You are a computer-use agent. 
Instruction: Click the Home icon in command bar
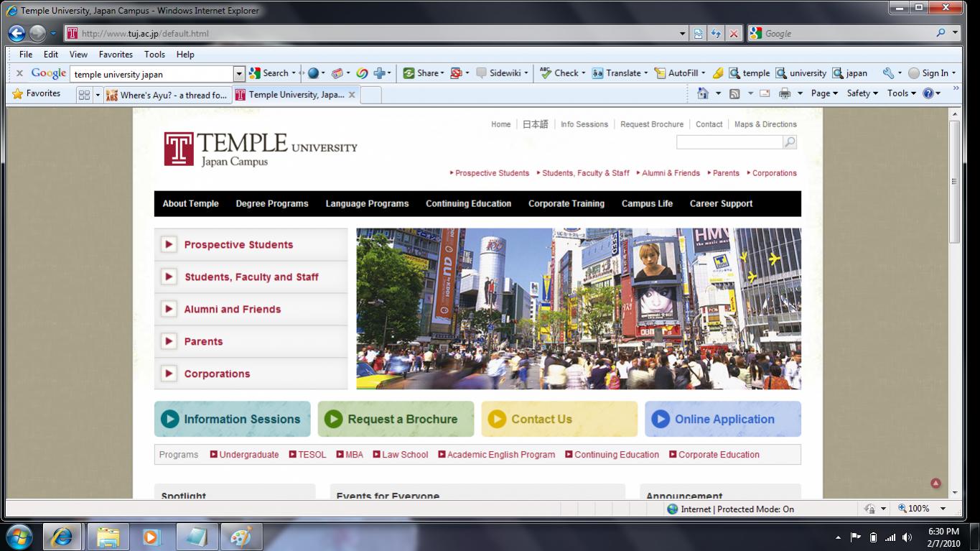point(703,93)
